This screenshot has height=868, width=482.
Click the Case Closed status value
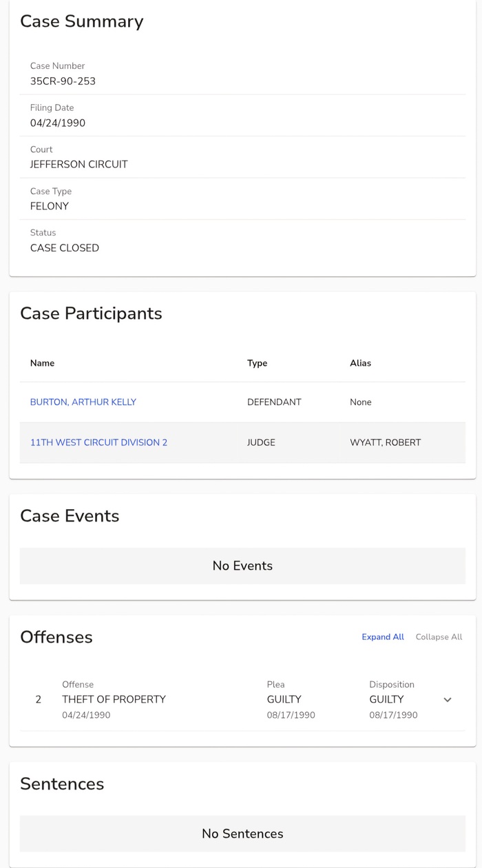[x=65, y=248]
